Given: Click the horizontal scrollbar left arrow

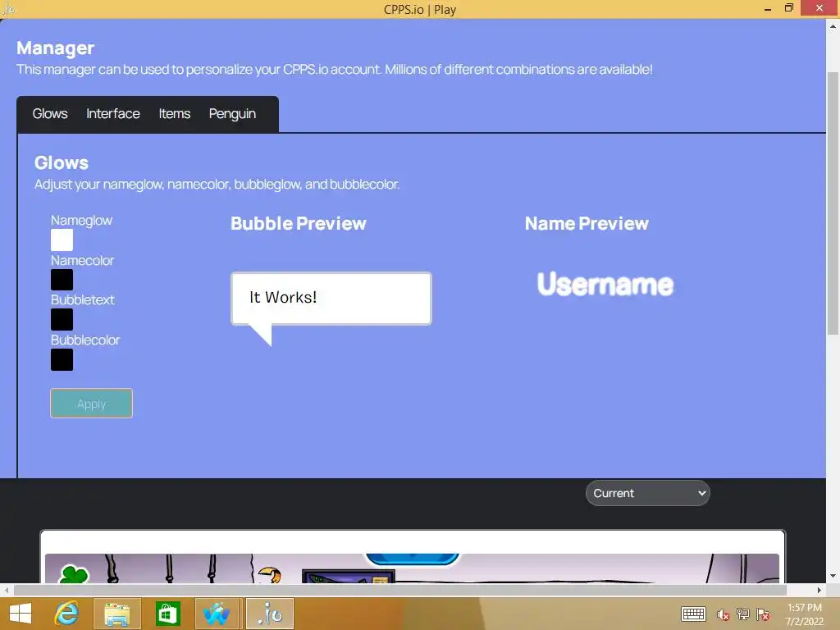Looking at the screenshot, I should tap(7, 590).
